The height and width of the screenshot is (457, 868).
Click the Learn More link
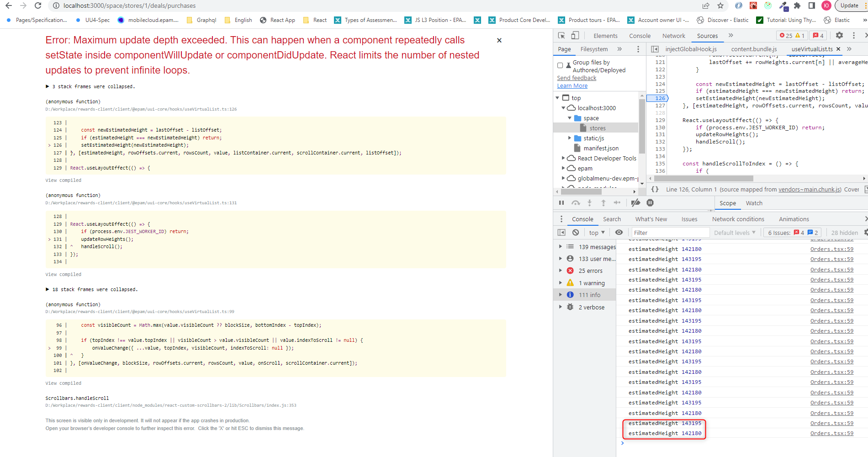tap(572, 85)
